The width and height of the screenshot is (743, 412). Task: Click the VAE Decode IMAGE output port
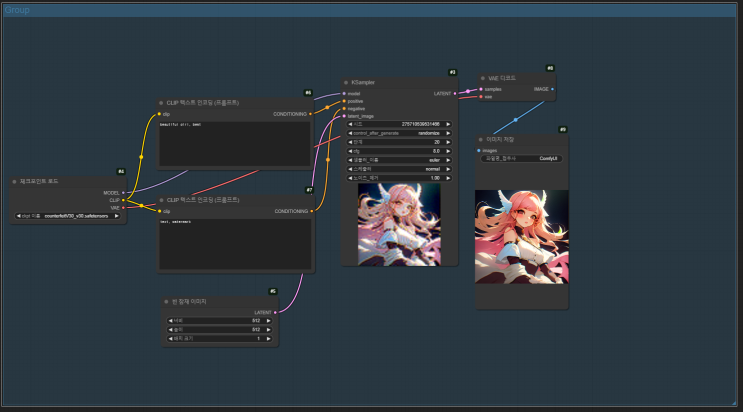[552, 89]
